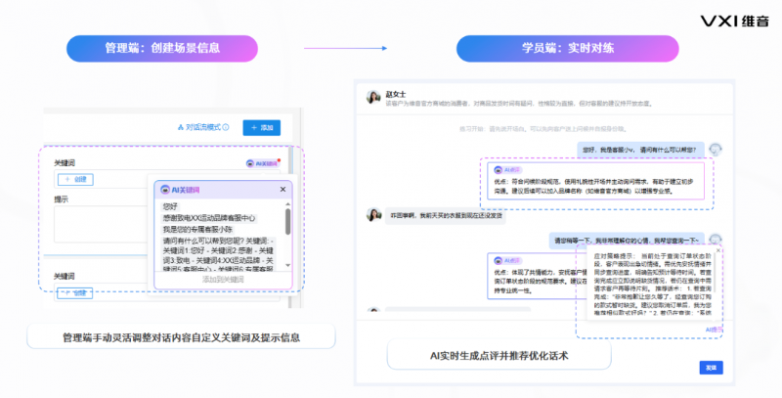Click the agent message 请您稍等一下
Screen dimensions: 782x398
click(x=627, y=240)
